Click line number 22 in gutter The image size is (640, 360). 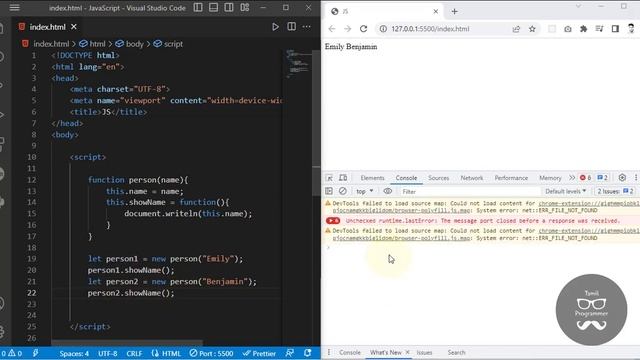tap(31, 293)
